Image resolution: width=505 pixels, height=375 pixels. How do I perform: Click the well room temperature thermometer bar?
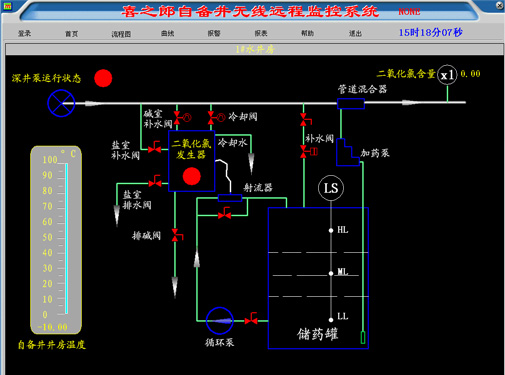tap(66, 239)
